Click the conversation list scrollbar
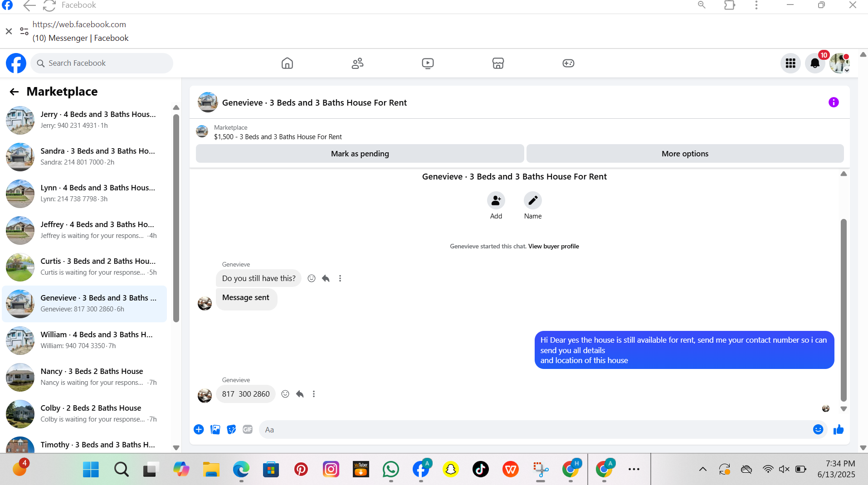This screenshot has width=868, height=485. click(176, 218)
